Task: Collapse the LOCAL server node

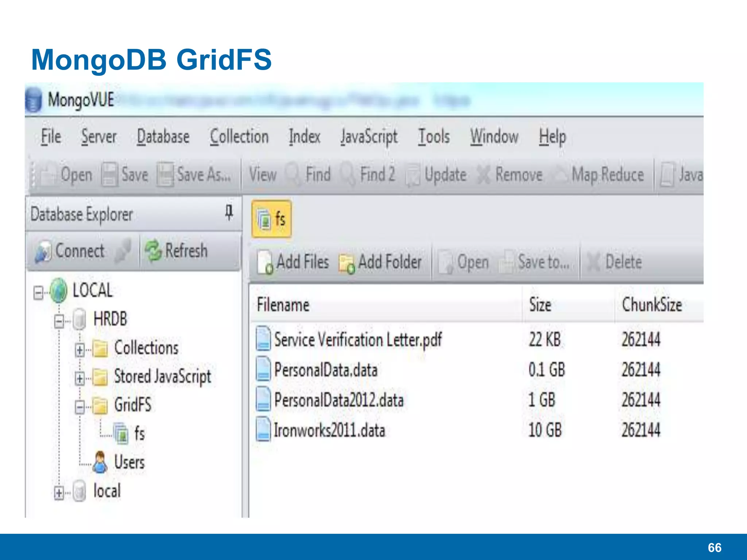Action: (38, 292)
